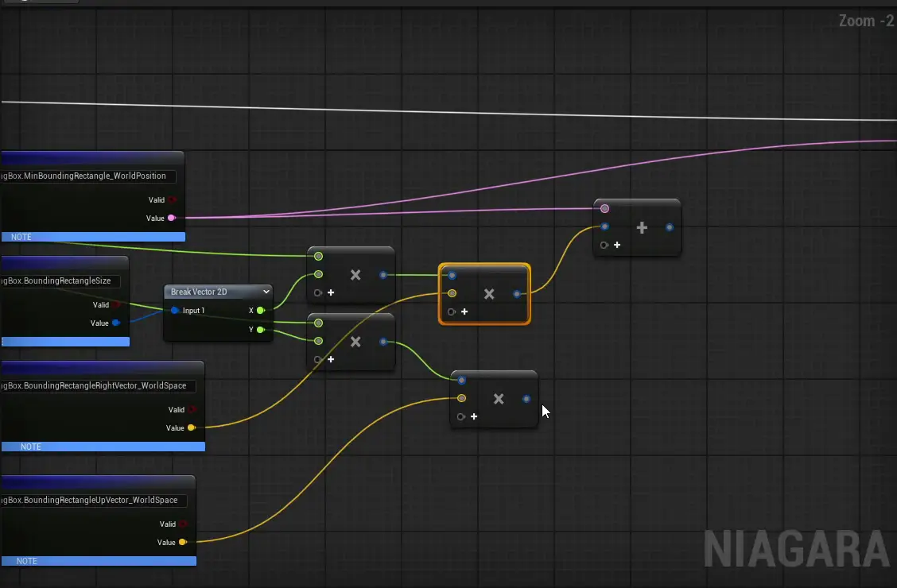Click the pink input pin of the Add node
Image resolution: width=897 pixels, height=588 pixels.
[x=604, y=208]
